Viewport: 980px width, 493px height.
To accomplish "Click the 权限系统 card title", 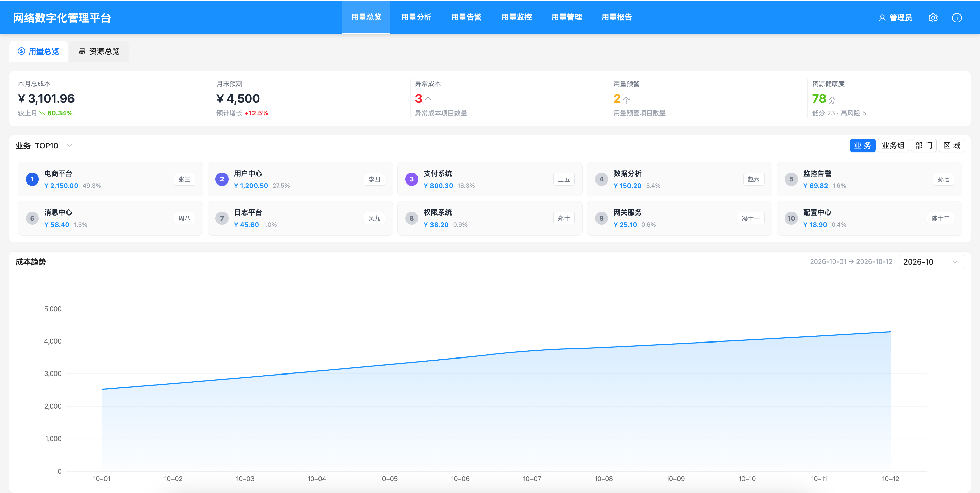I will [x=438, y=212].
